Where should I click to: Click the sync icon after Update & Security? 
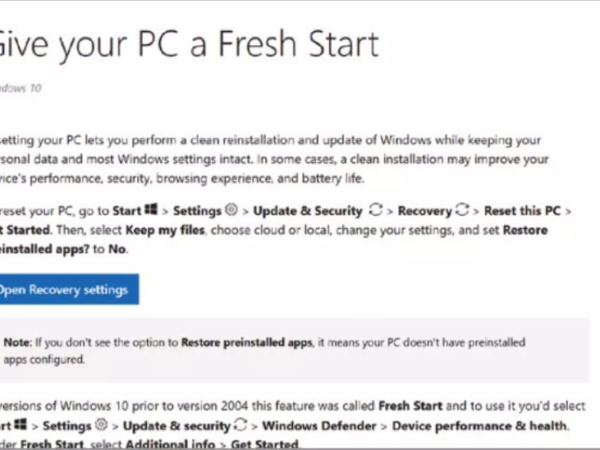tap(376, 212)
